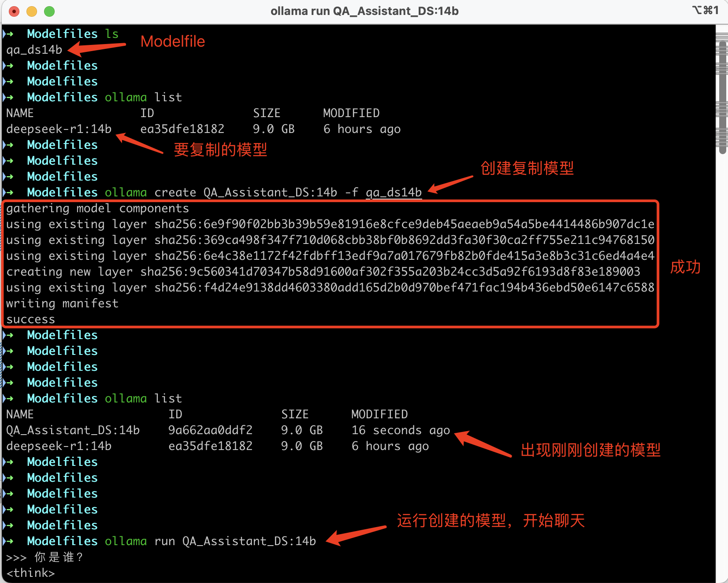Viewport: 728px width, 583px height.
Task: Click 'ea35dfe18182' in the second model list
Action: tap(211, 446)
